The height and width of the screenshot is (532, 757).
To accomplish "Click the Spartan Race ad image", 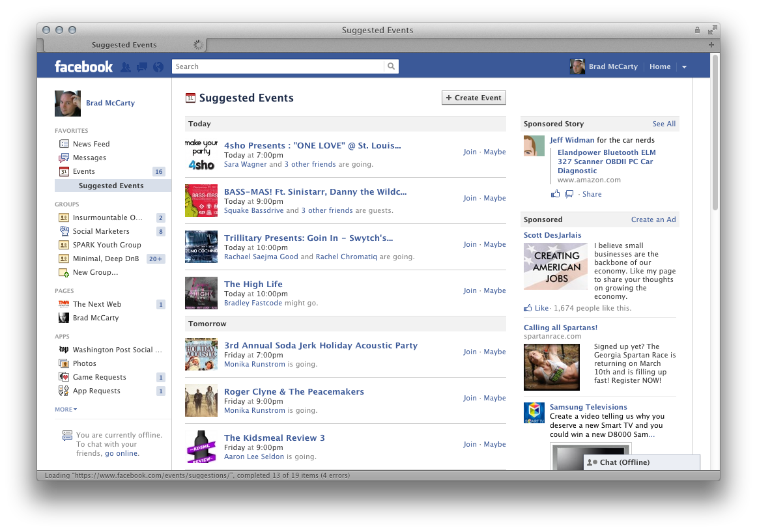I will click(x=552, y=367).
